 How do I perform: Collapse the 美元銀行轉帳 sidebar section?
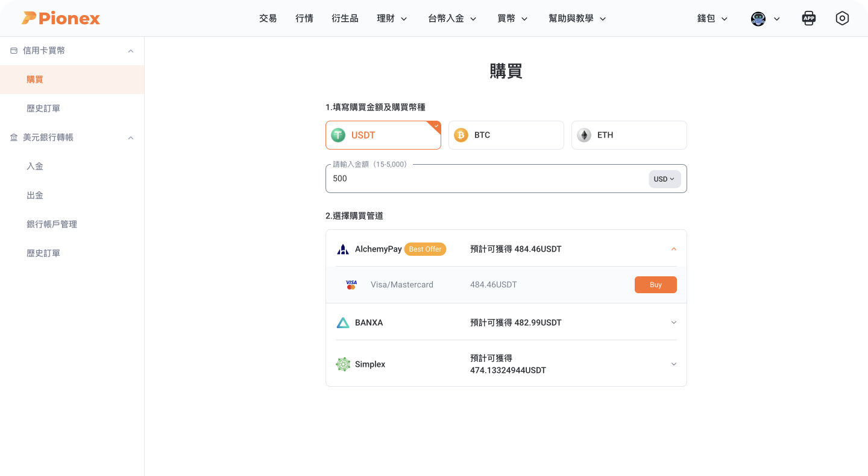(131, 138)
